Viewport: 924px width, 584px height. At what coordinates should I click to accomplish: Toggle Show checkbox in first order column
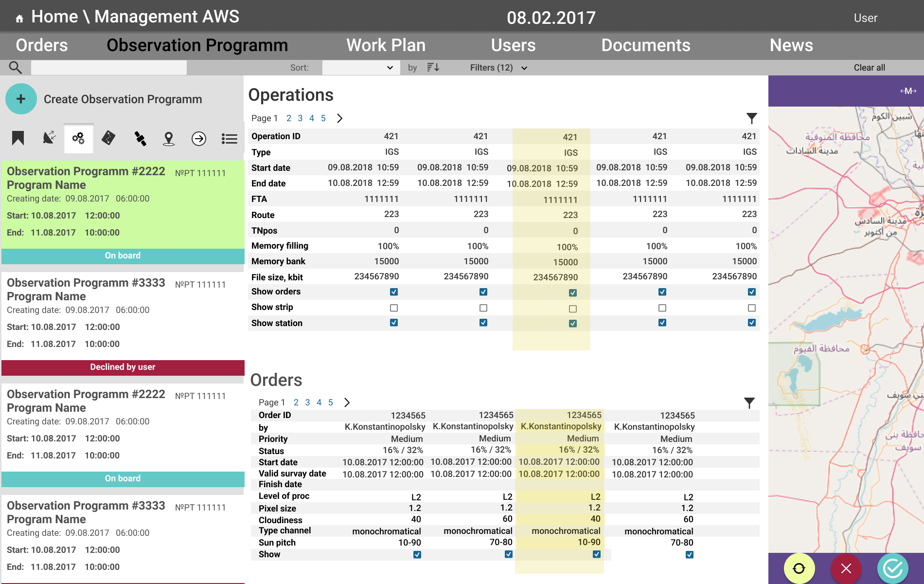(417, 555)
